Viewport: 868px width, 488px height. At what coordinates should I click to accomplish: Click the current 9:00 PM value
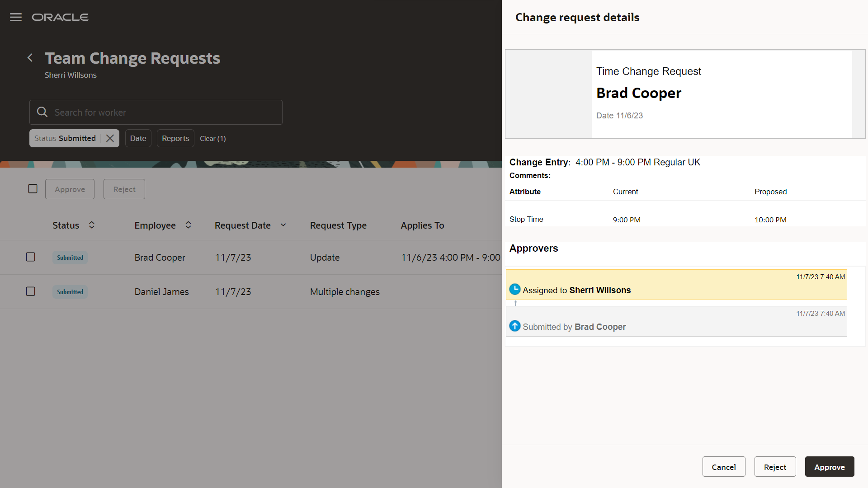click(x=627, y=220)
